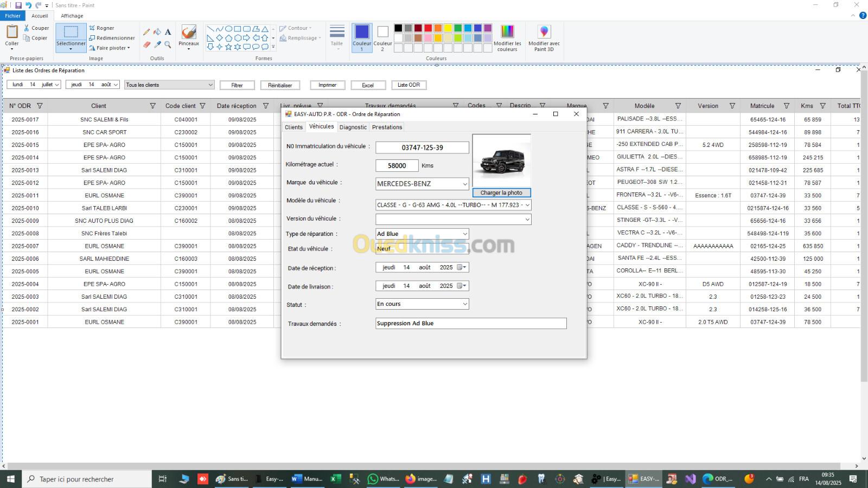Expand the Marque du véhicule dropdown
Image resolution: width=868 pixels, height=488 pixels.
point(464,184)
